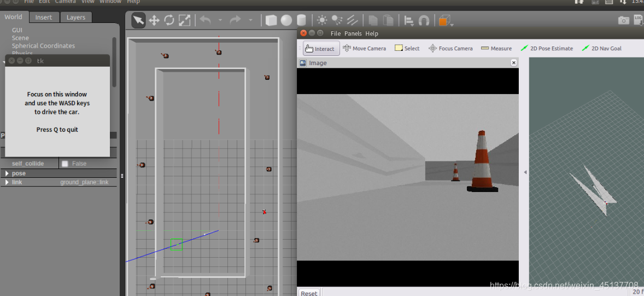Toggle the self_collide checkbox
This screenshot has height=296, width=644.
tap(65, 164)
